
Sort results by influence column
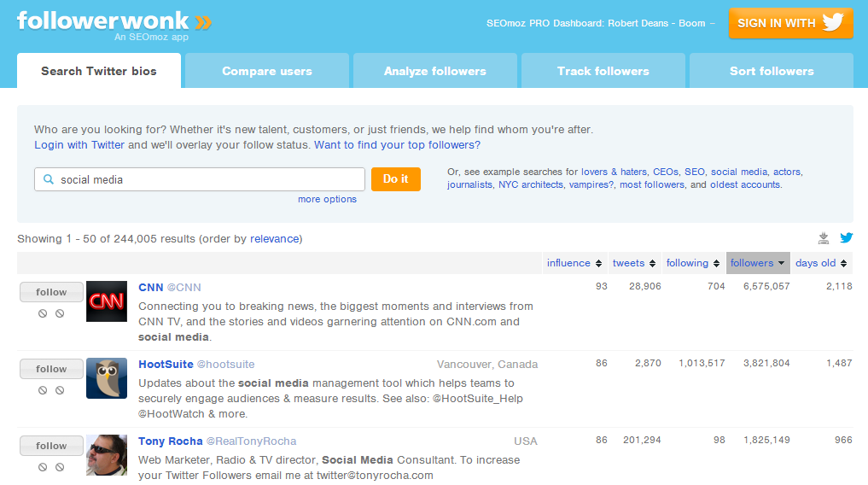click(x=574, y=263)
